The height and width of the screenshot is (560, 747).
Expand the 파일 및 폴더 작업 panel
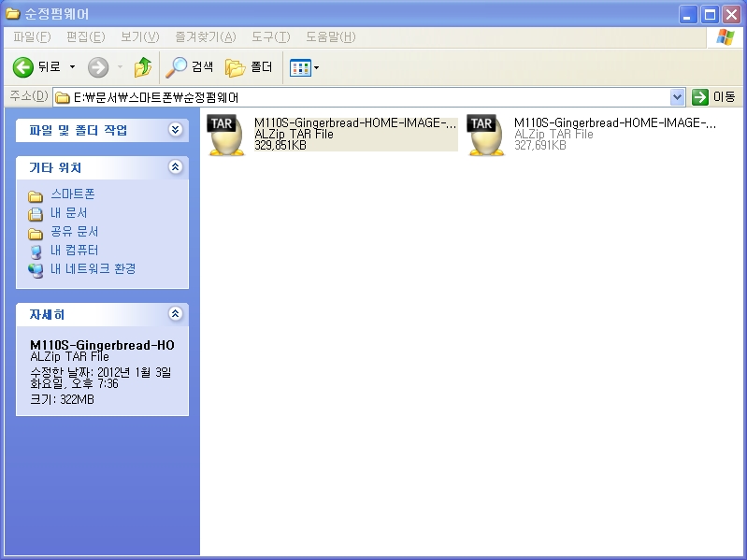tap(175, 130)
